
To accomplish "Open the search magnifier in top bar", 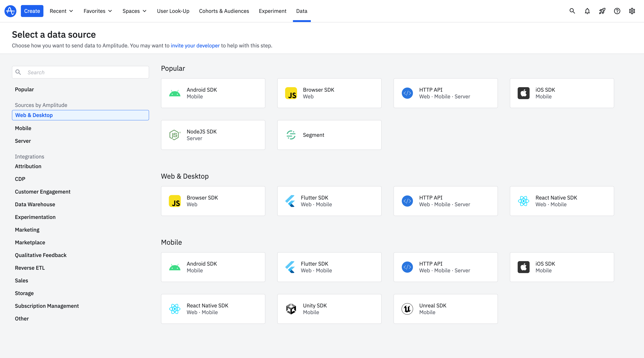I will pos(572,11).
